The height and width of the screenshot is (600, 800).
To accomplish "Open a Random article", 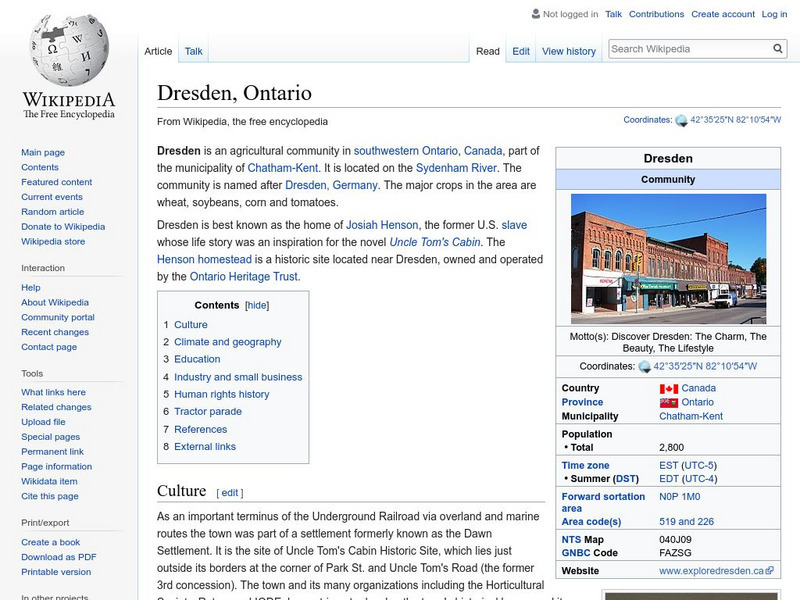I will tap(53, 211).
